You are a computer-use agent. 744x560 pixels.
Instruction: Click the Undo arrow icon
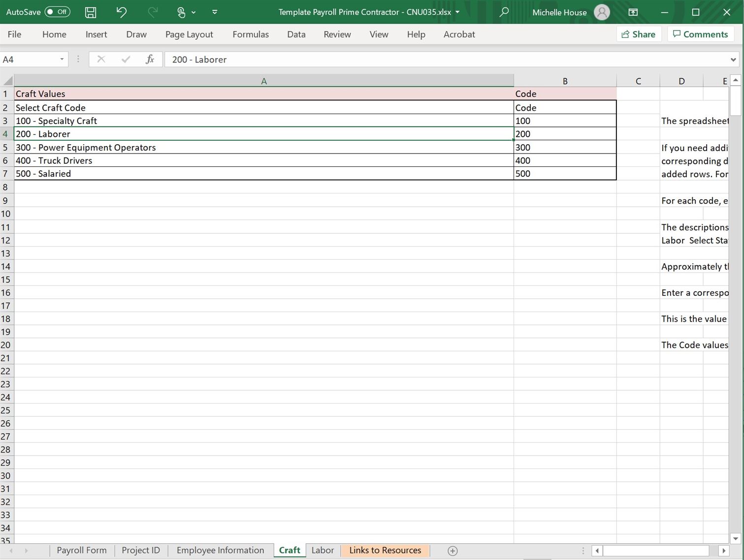(x=122, y=12)
